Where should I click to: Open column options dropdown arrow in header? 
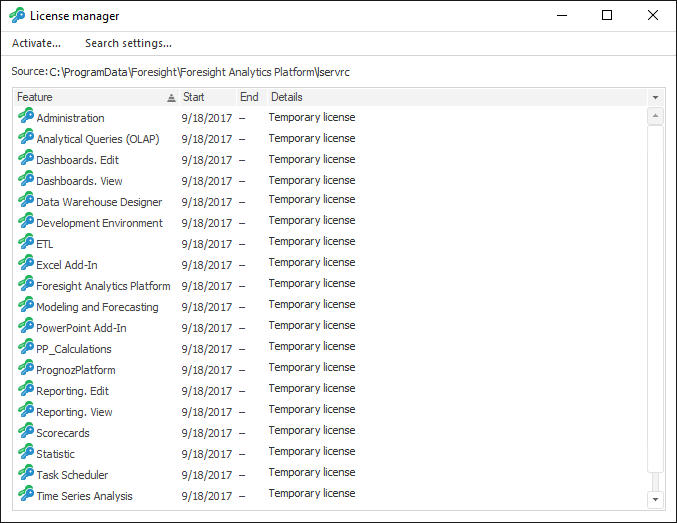(655, 97)
